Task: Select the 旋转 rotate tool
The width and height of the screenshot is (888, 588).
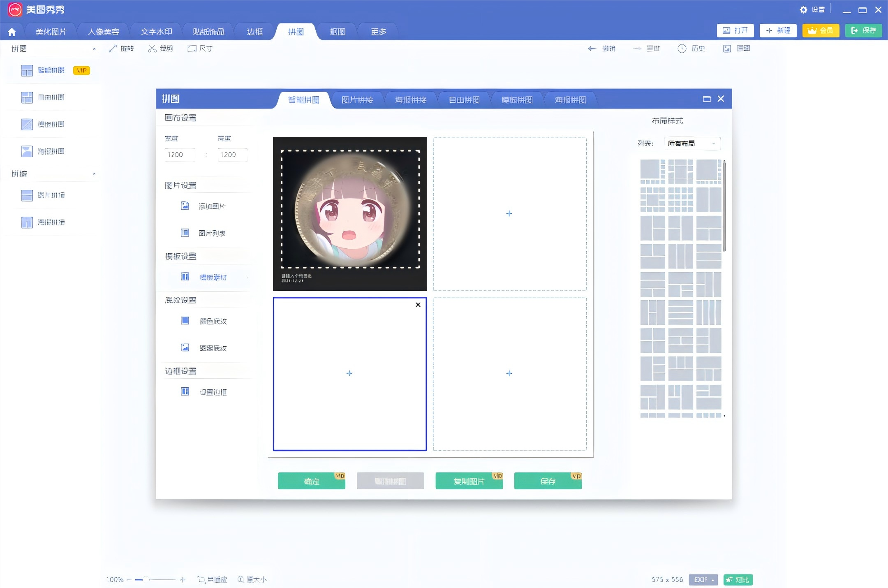Action: [121, 49]
